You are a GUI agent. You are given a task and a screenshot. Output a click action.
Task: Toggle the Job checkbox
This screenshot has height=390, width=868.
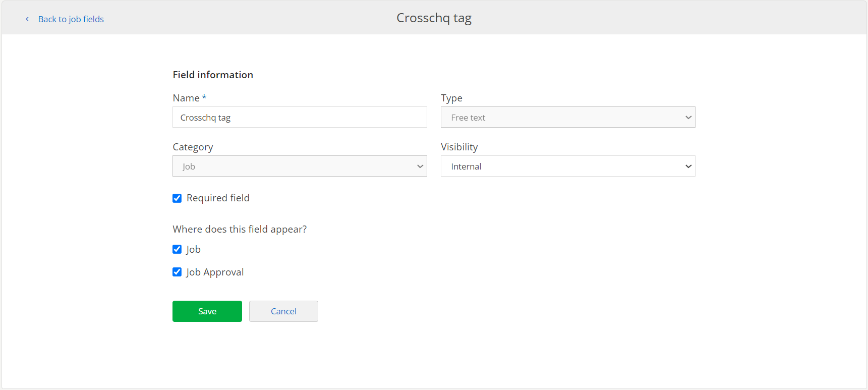point(177,249)
